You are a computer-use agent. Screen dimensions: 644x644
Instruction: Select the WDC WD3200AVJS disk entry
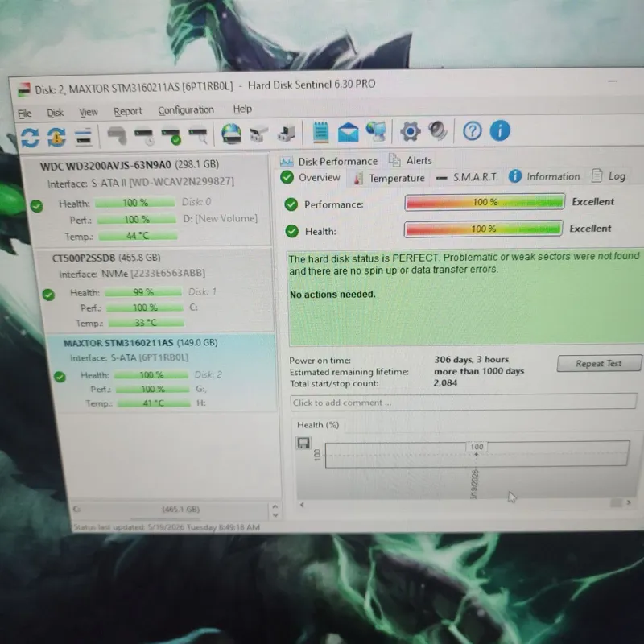[148, 200]
